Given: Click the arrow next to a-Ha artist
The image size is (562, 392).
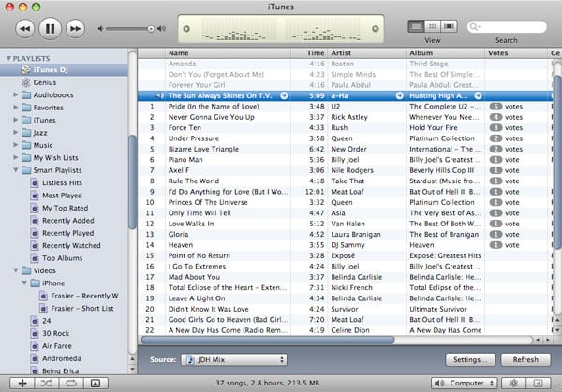Looking at the screenshot, I should 399,95.
